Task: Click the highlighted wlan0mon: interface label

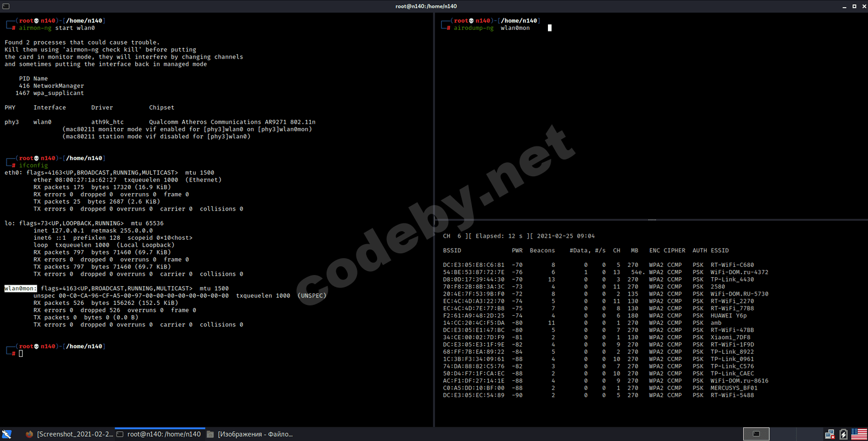Action: [x=21, y=289]
